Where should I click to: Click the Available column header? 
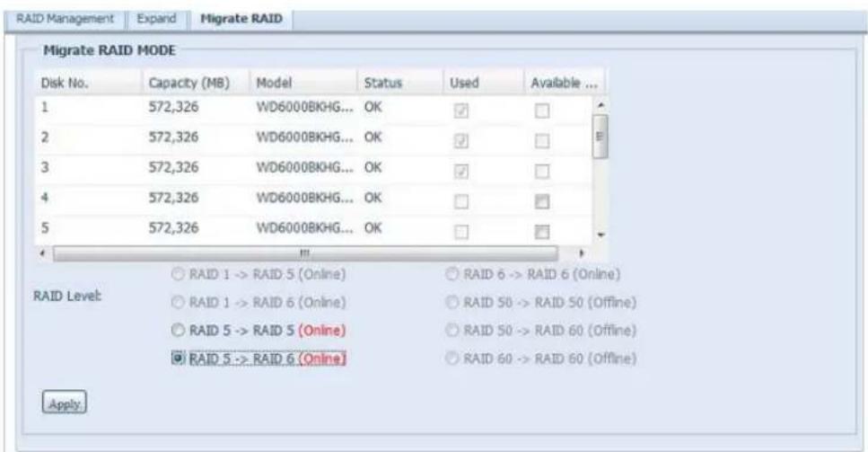tap(564, 83)
